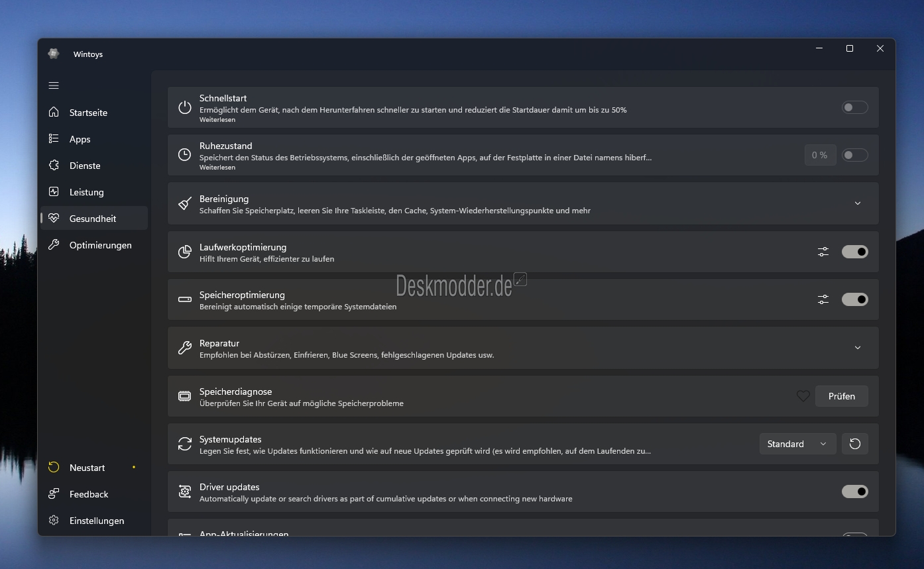Click the heart icon next to Prüfen
The width and height of the screenshot is (924, 569).
coord(803,396)
